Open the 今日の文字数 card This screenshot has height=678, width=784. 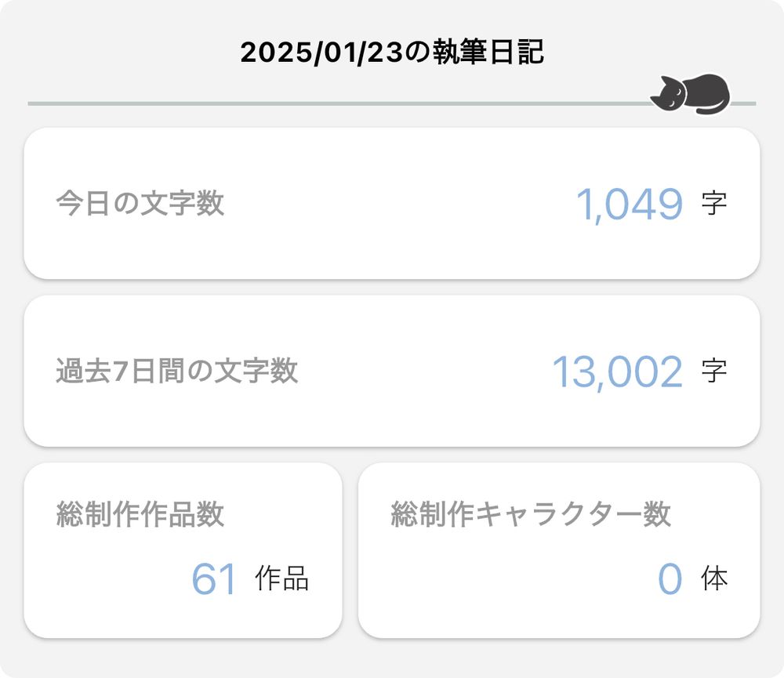[x=392, y=204]
